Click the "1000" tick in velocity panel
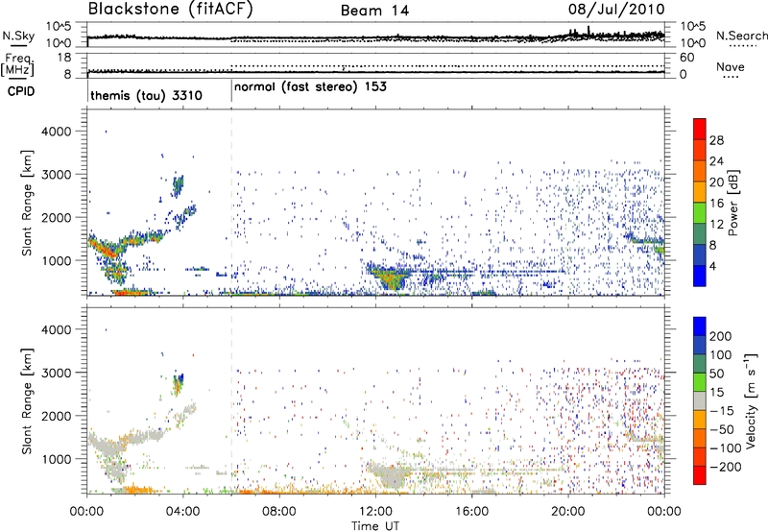 56,459
